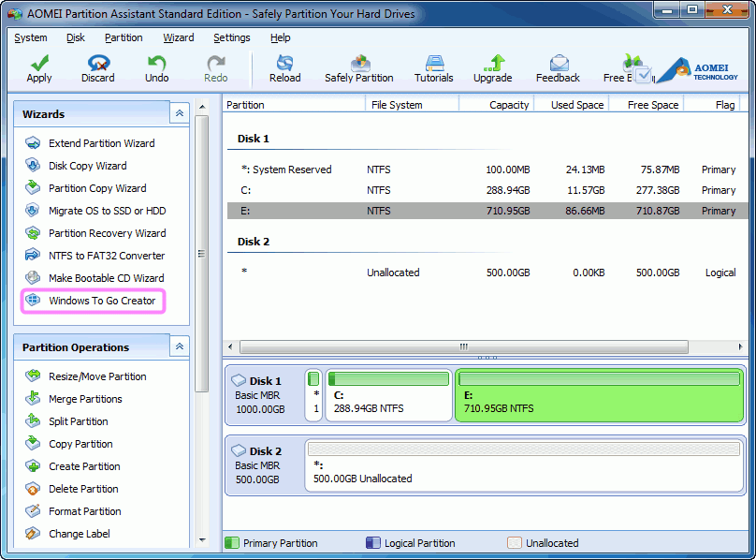Click the Free Space column header

click(x=647, y=105)
